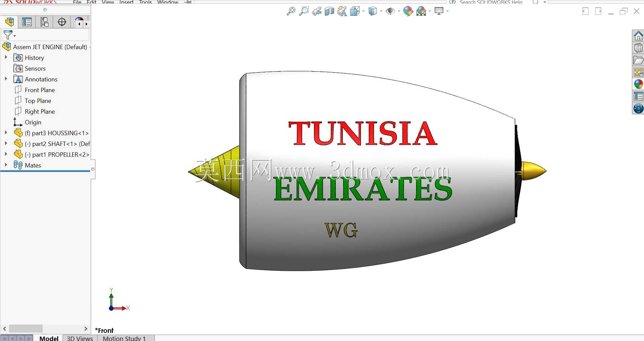Click the Hide/Show Items eye icon
This screenshot has height=341, width=644.
click(x=390, y=11)
